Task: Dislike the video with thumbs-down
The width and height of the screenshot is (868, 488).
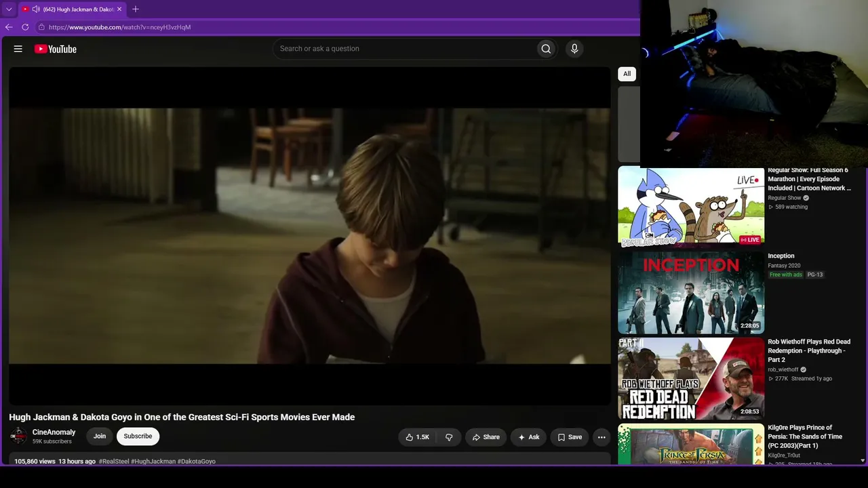Action: pos(449,437)
